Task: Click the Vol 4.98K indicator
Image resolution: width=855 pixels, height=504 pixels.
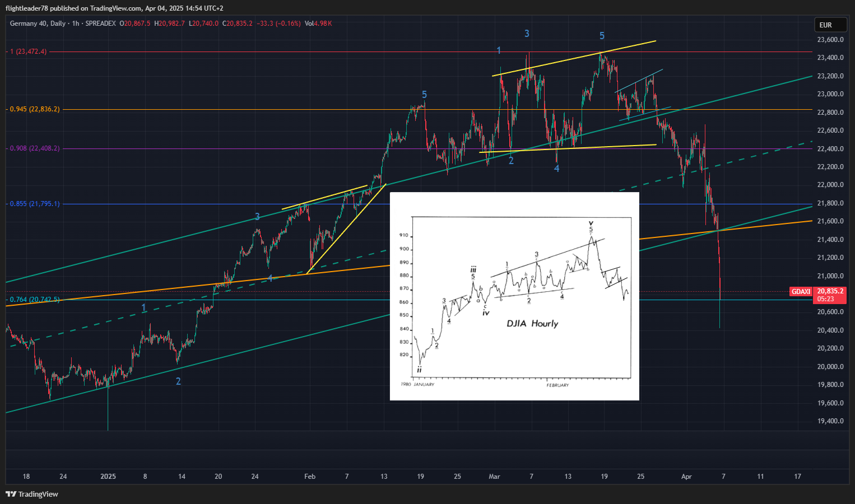Action: pos(318,24)
